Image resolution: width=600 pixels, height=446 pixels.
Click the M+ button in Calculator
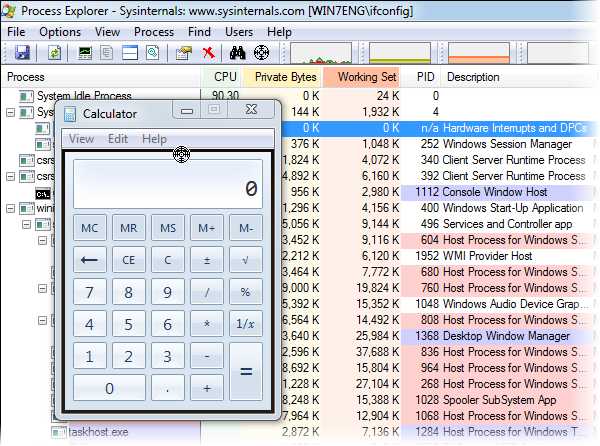click(x=207, y=228)
